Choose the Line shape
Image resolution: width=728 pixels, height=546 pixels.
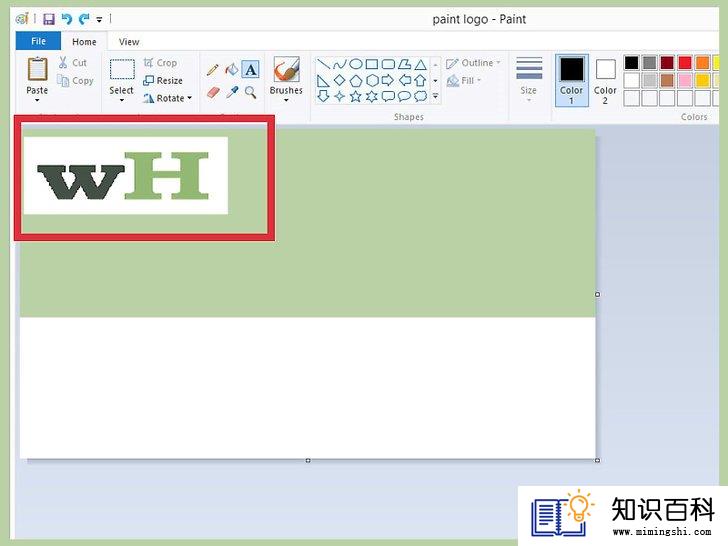[323, 64]
